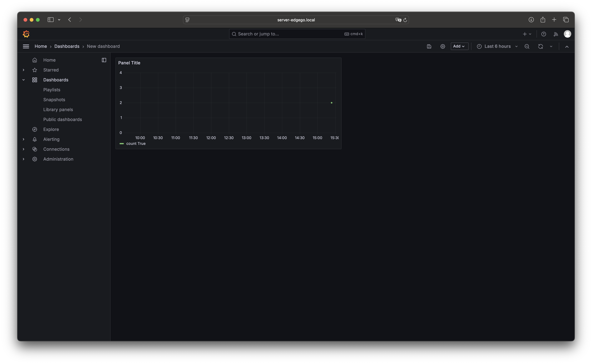Toggle the count True legend series
This screenshot has height=364, width=592.
pos(136,143)
